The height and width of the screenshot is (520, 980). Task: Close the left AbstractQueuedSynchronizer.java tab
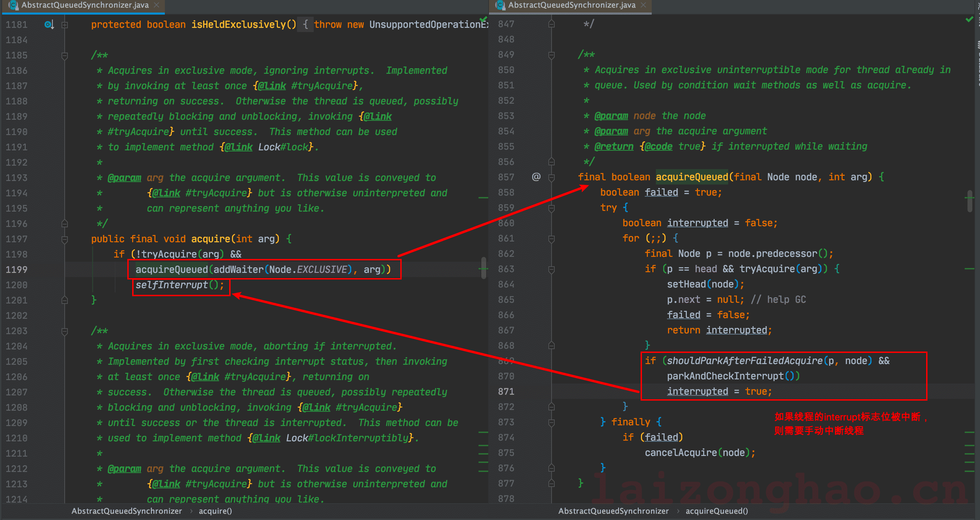click(x=156, y=5)
